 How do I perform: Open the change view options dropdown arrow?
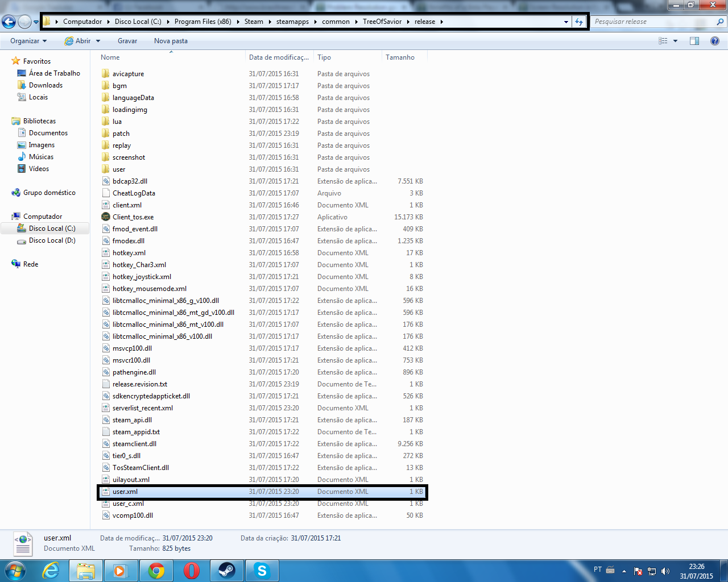click(x=676, y=41)
